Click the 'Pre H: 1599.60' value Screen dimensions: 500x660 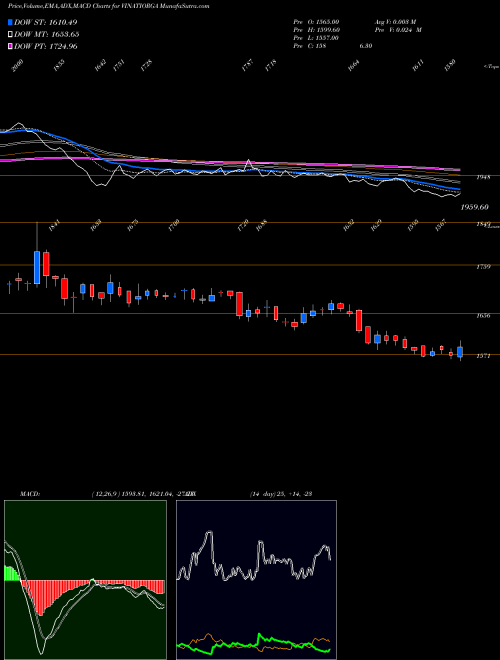[316, 30]
